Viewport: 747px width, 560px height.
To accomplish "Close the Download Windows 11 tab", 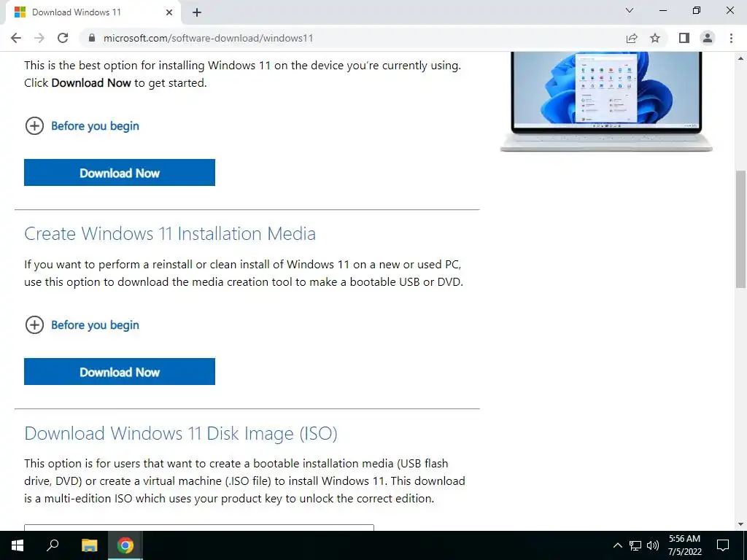I will [x=169, y=12].
